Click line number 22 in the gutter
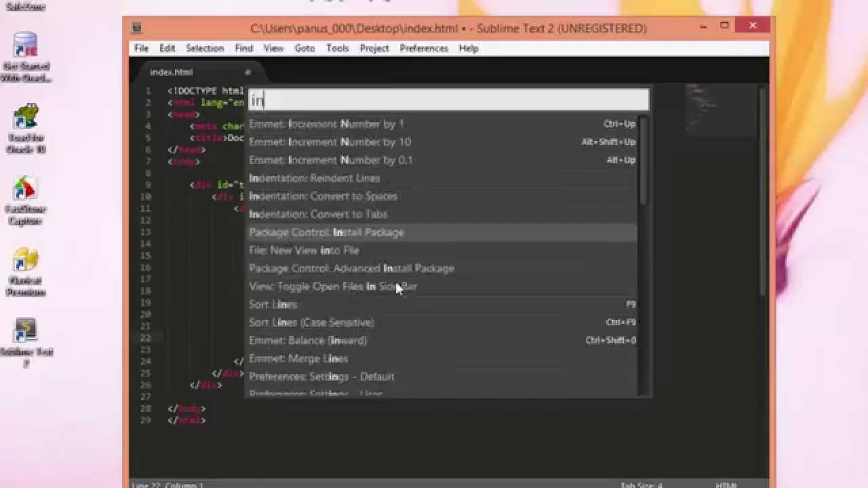This screenshot has width=868, height=488. (146, 338)
